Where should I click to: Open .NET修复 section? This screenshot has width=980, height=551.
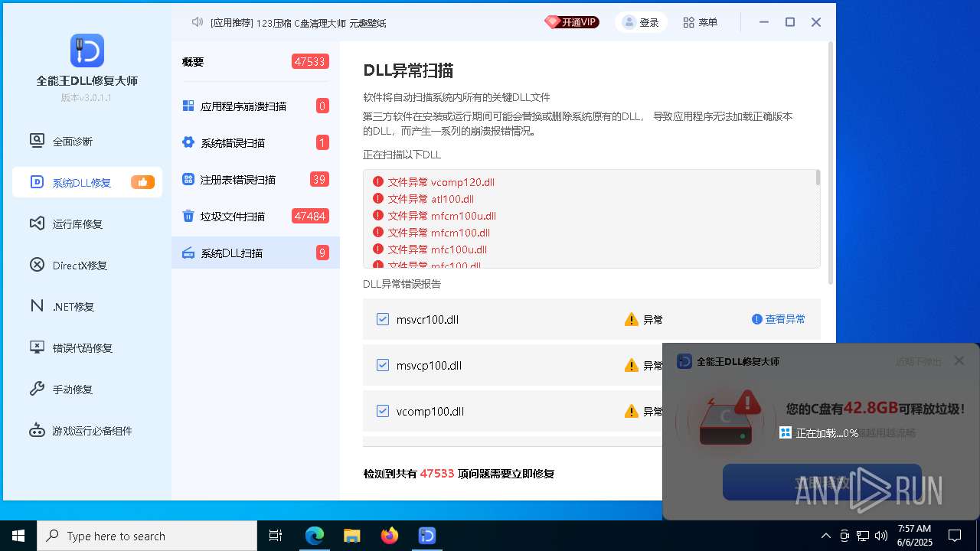(x=87, y=307)
